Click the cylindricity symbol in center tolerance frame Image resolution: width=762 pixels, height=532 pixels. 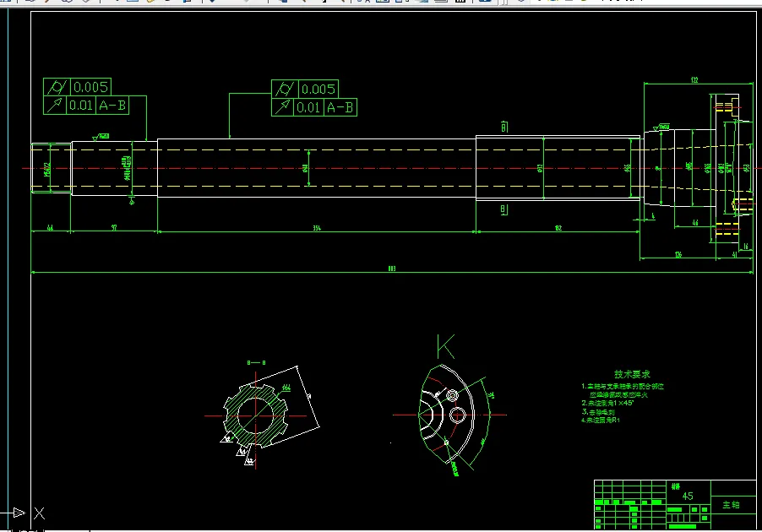click(285, 90)
